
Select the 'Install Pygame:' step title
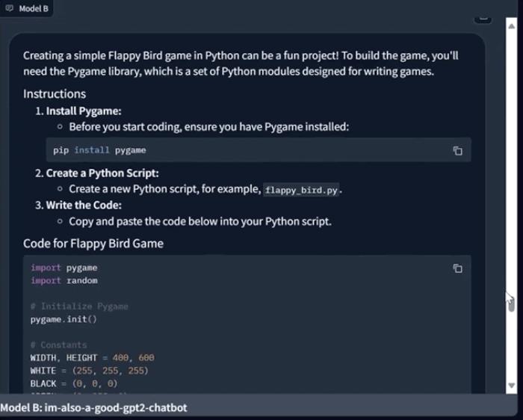[x=84, y=111]
